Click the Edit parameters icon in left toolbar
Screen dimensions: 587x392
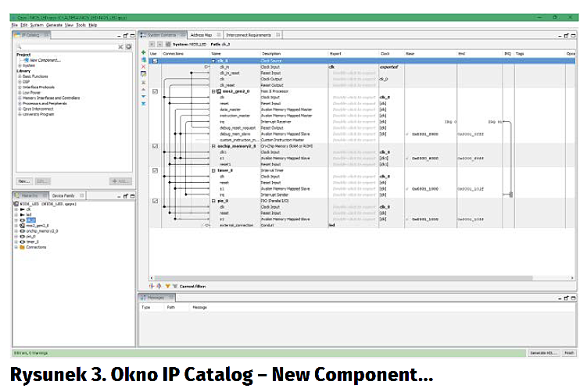click(143, 73)
